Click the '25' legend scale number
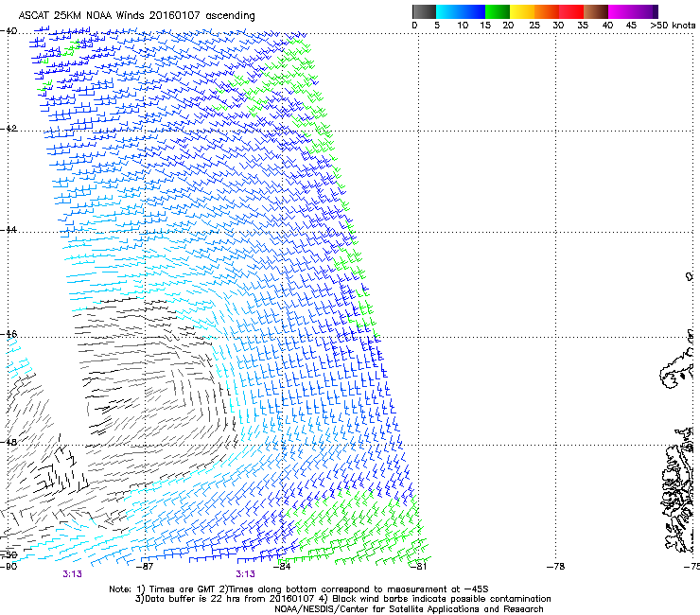 click(534, 26)
